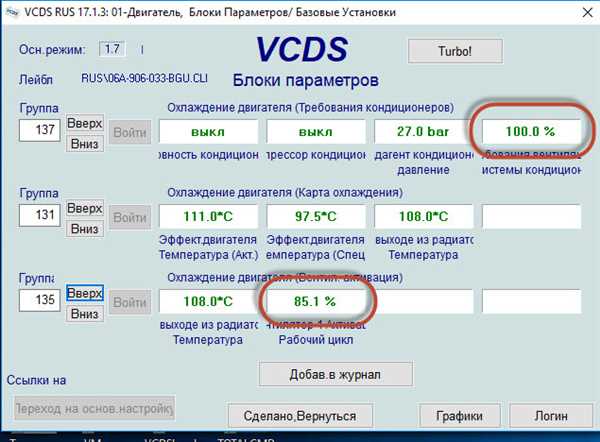
Task: Open Графики button
Action: [459, 415]
